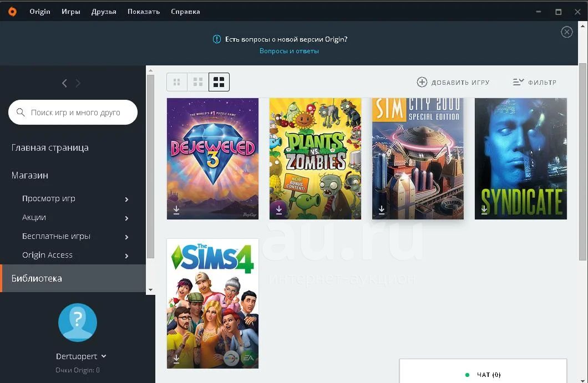
Task: Open the Друзья menu
Action: tap(104, 12)
